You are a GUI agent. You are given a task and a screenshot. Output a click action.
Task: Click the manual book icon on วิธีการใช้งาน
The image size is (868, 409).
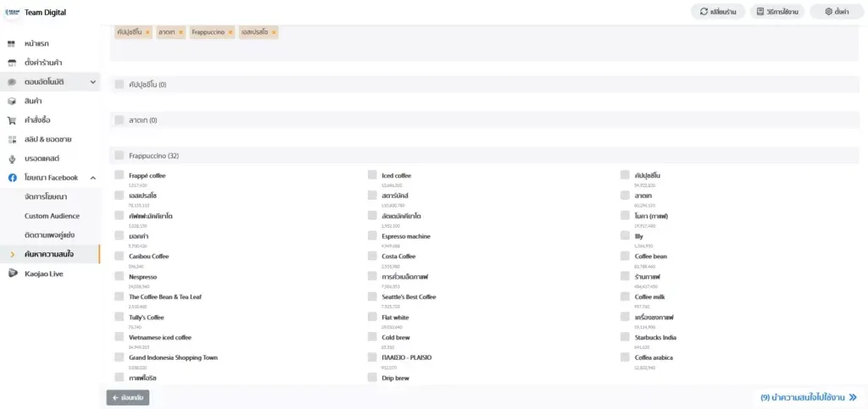coord(761,12)
